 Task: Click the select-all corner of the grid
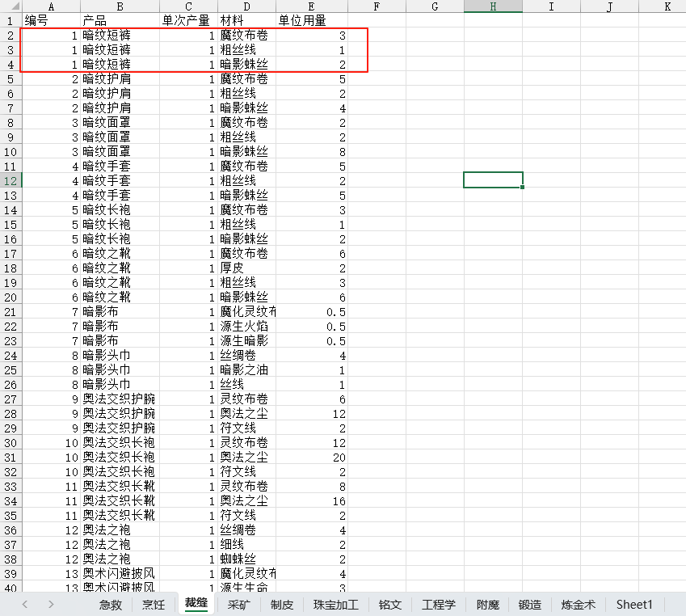tap(11, 6)
